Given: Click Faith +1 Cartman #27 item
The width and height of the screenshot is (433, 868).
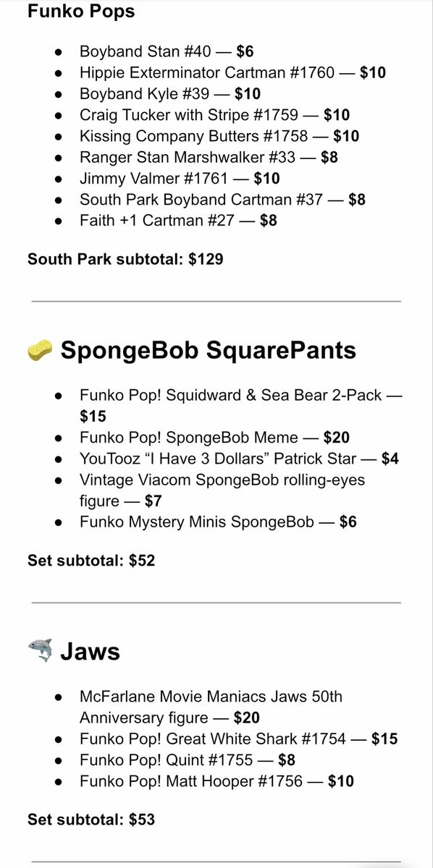Looking at the screenshot, I should 178,219.
